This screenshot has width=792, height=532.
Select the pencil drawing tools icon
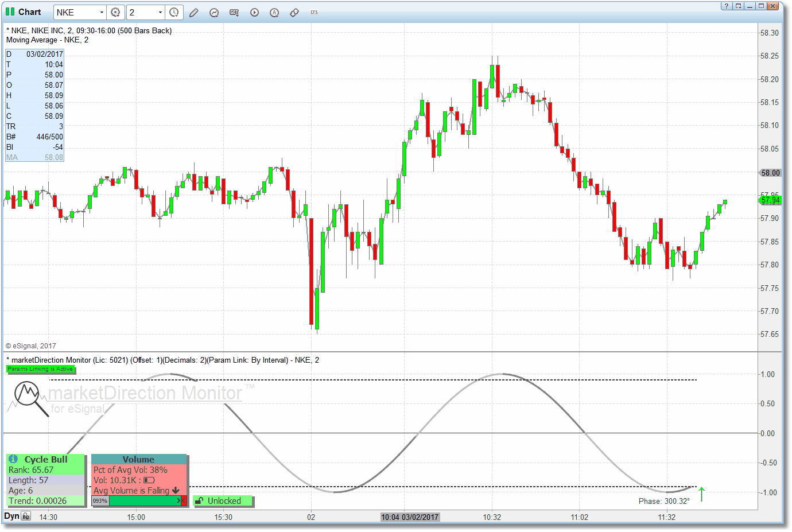coord(194,12)
